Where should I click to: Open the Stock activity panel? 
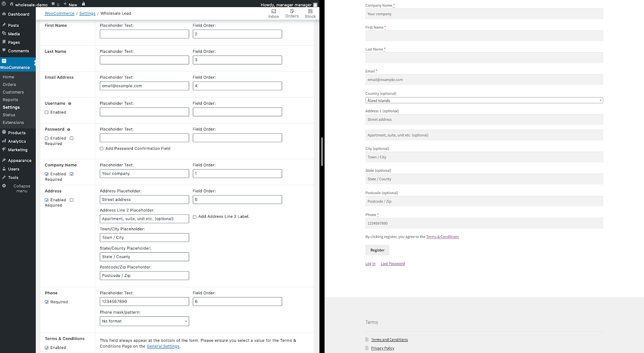(x=310, y=14)
